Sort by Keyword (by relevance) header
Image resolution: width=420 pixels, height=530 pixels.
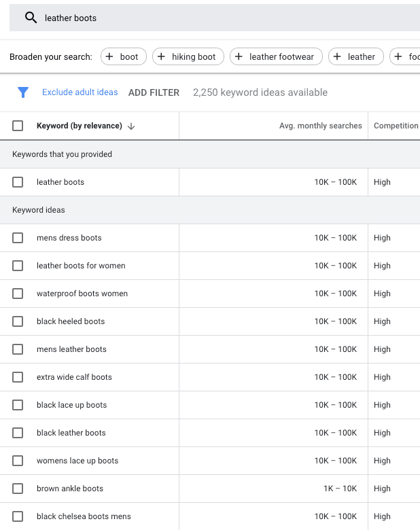pyautogui.click(x=79, y=126)
